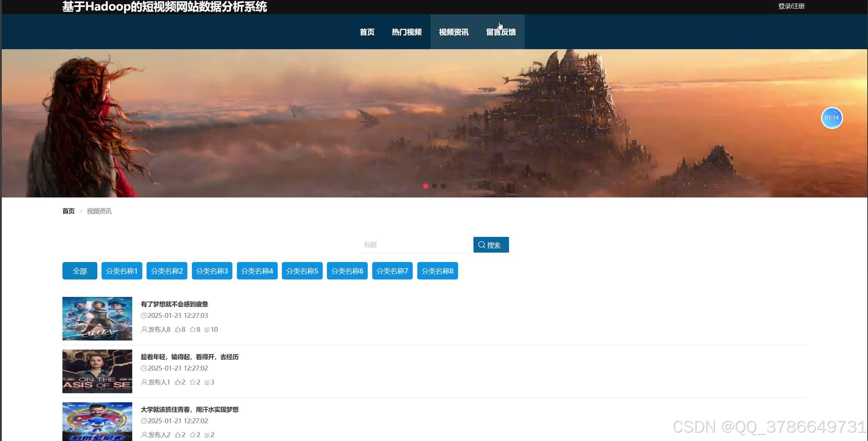Filter by 分类名称5

[x=302, y=271]
